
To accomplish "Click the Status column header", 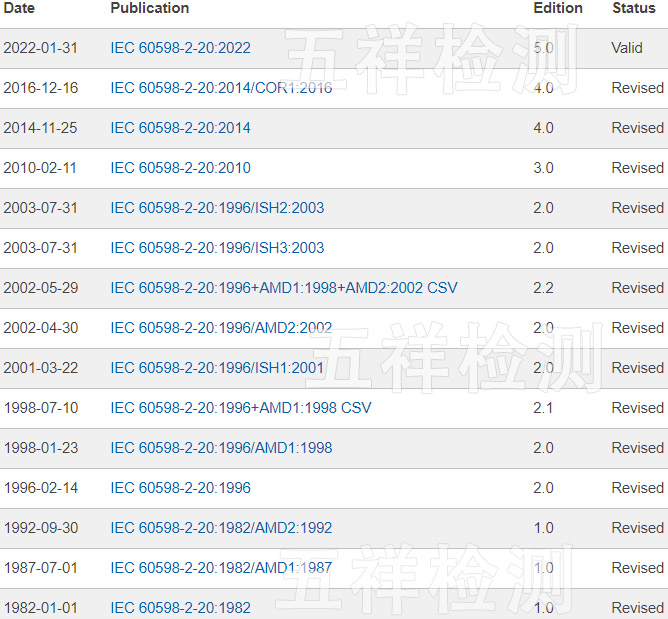I will click(633, 8).
